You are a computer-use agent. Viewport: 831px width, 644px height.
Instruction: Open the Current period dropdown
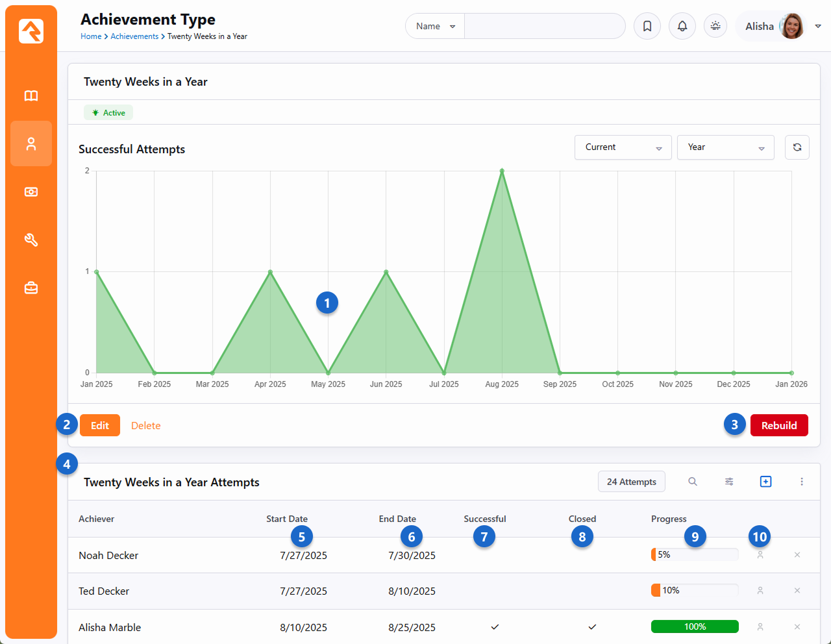623,147
